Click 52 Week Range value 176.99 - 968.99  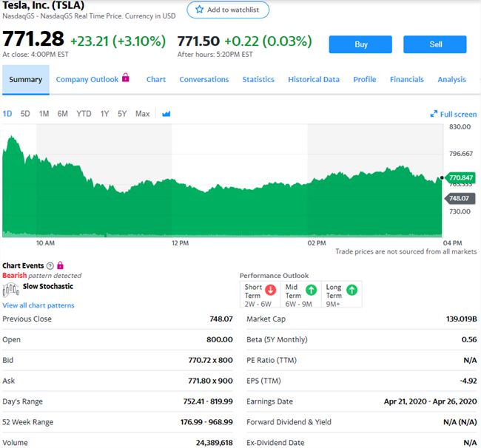pyautogui.click(x=206, y=422)
